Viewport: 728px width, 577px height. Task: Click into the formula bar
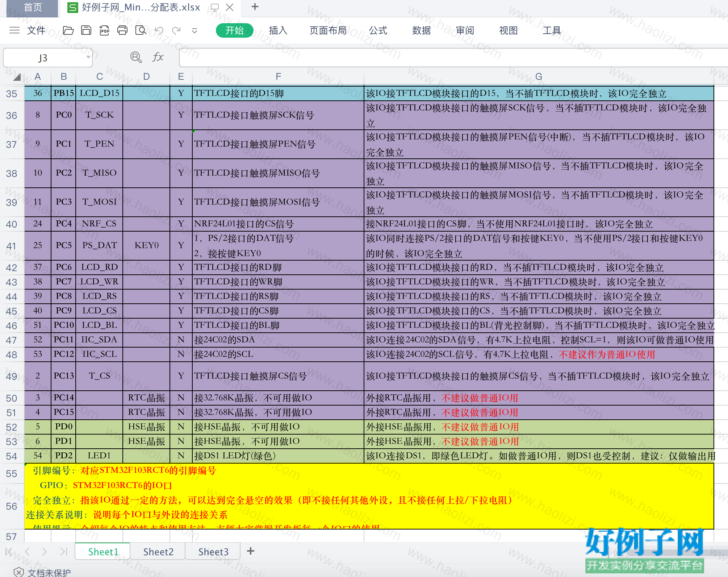click(x=453, y=58)
